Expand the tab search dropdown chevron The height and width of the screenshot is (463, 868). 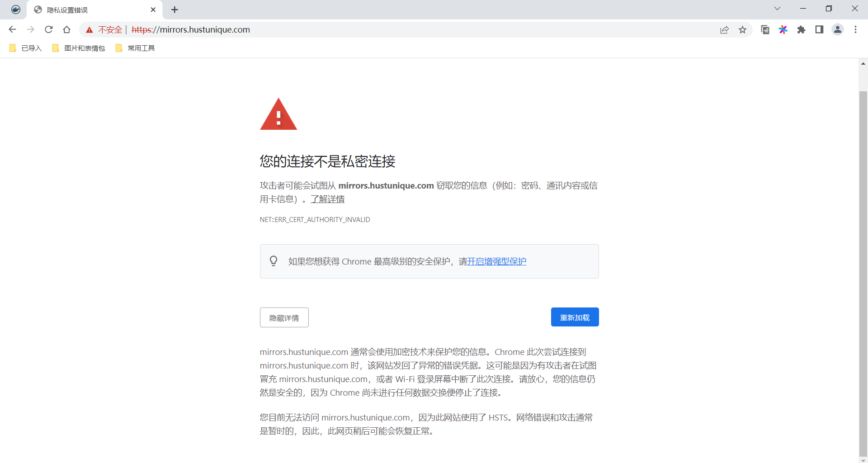[x=777, y=9]
